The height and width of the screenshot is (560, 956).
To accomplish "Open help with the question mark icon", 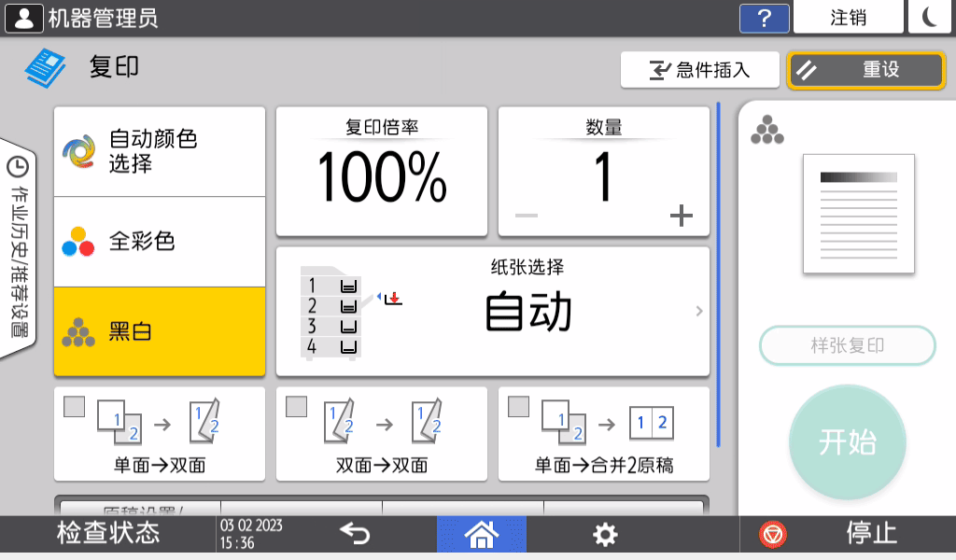I will pos(764,18).
